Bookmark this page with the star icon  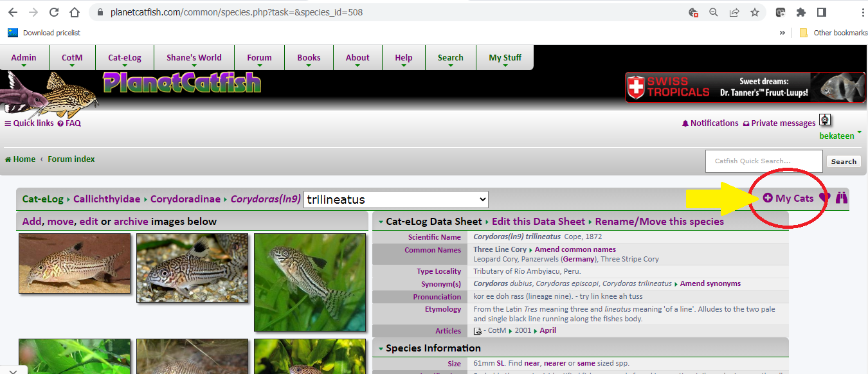tap(755, 12)
